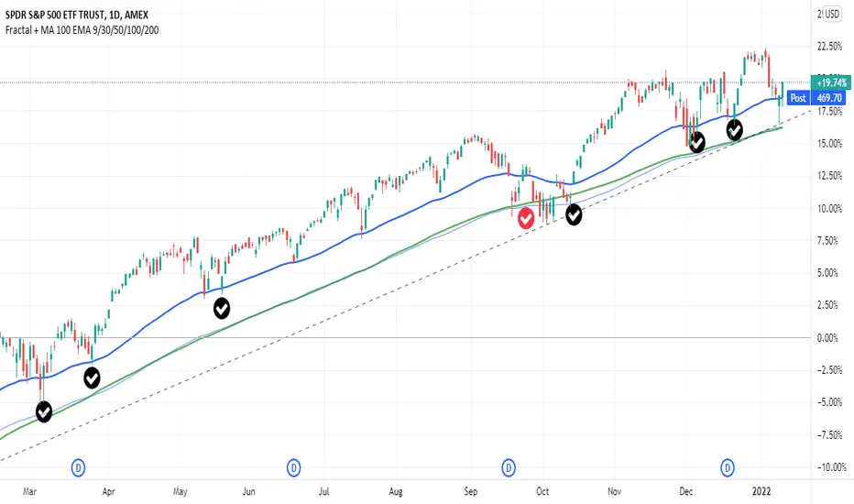The height and width of the screenshot is (504, 854).
Task: Click the black checkmark marker in mid-October
Action: (x=574, y=215)
